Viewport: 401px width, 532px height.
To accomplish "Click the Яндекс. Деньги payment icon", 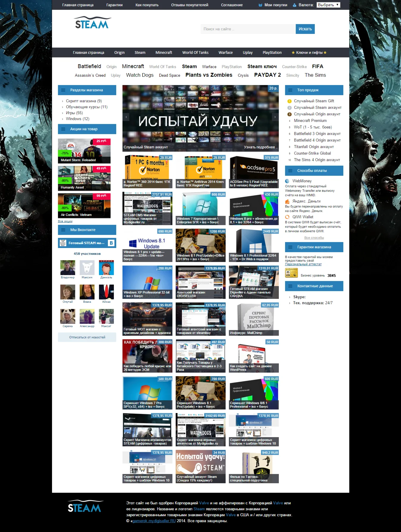I will (x=287, y=201).
